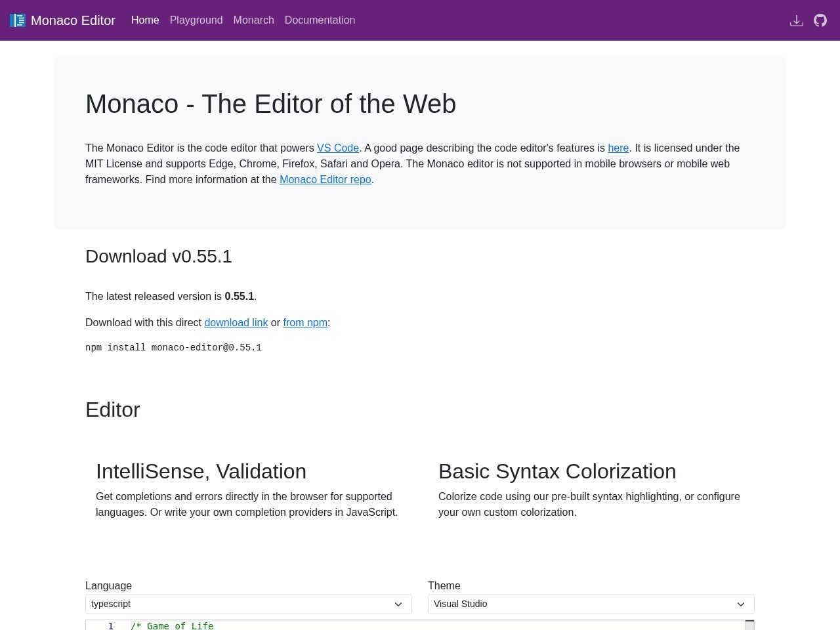The height and width of the screenshot is (630, 840).
Task: Click the Basic Syntax Colorization heading
Action: [x=557, y=471]
